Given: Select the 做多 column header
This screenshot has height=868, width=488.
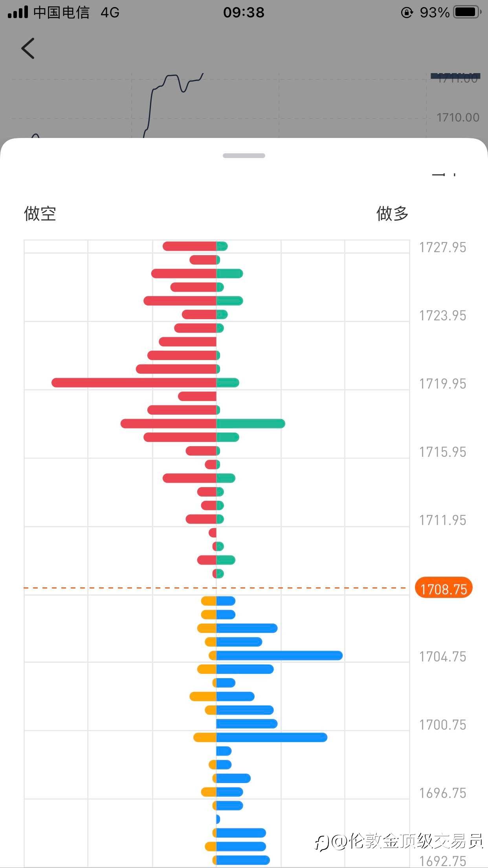Looking at the screenshot, I should tap(392, 214).
